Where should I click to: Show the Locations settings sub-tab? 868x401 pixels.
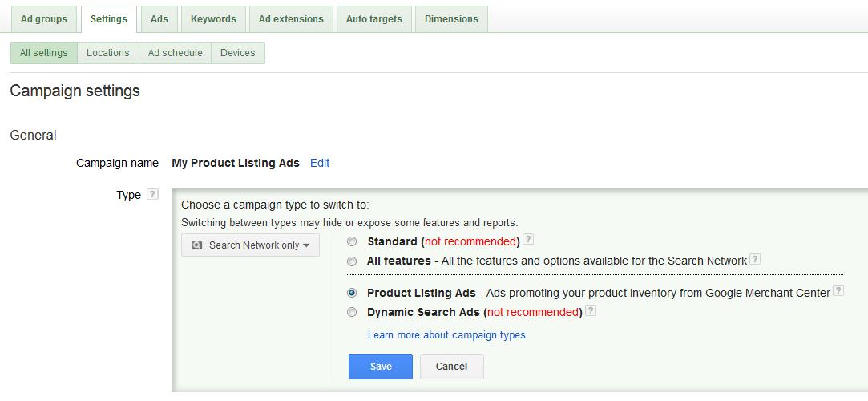coord(108,53)
